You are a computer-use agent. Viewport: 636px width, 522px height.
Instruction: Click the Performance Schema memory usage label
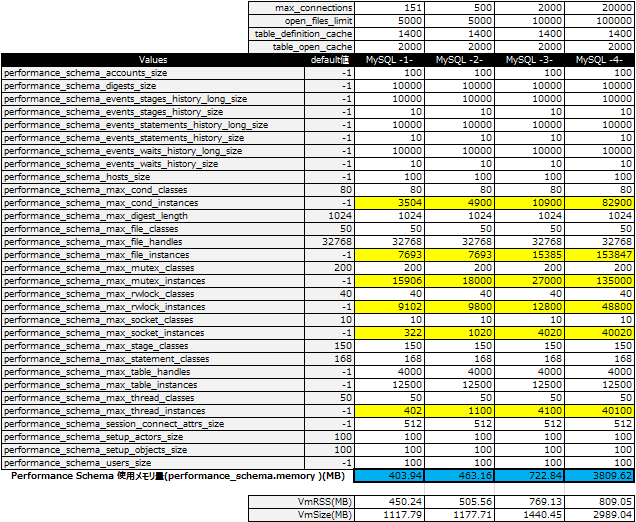[178, 476]
